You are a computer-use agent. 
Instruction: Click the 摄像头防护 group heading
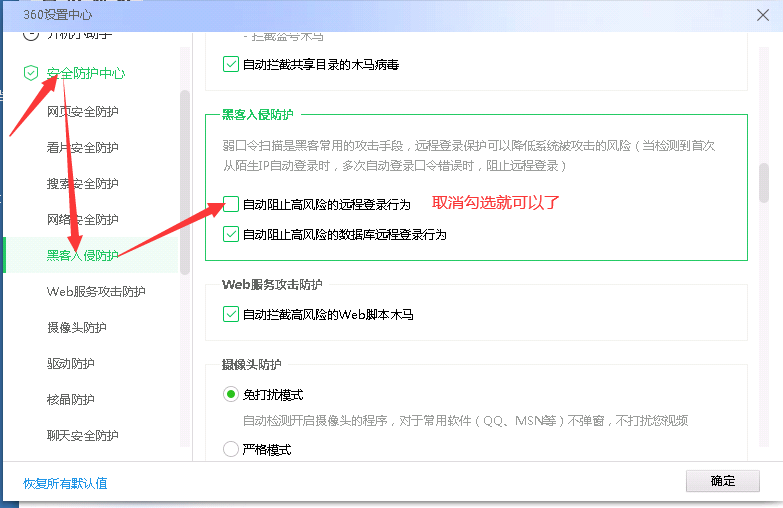(x=251, y=365)
